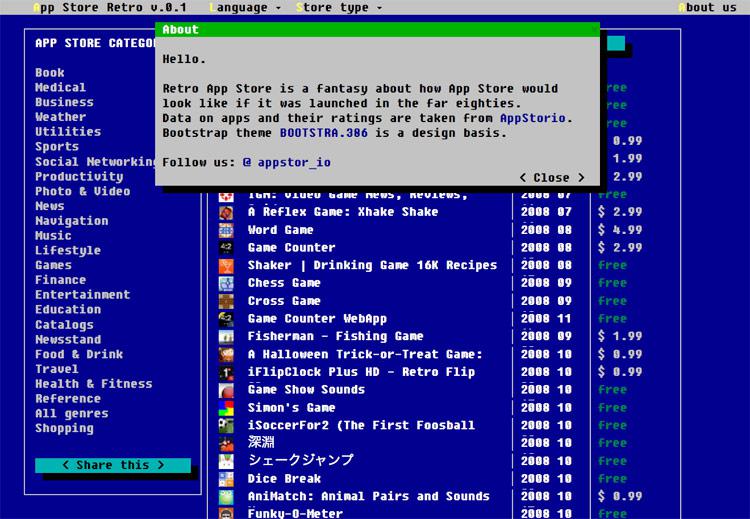Viewport: 750px width, 519px height.
Task: Click the iSoccerFor2 app icon
Action: pyautogui.click(x=227, y=426)
